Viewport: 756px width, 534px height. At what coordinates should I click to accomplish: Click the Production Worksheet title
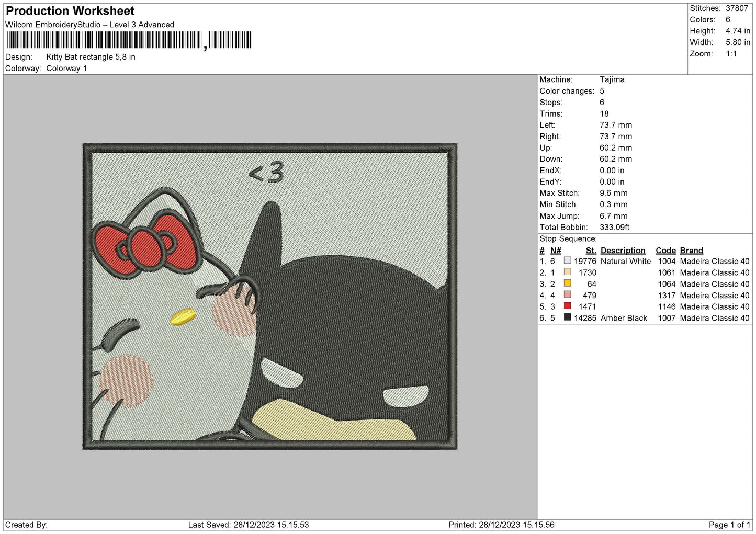point(70,11)
